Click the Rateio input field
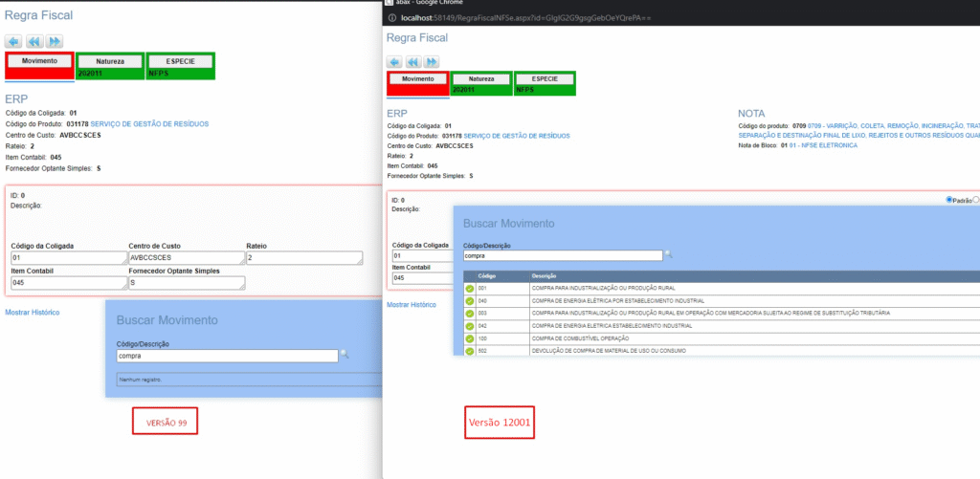980x479 pixels. pos(303,257)
